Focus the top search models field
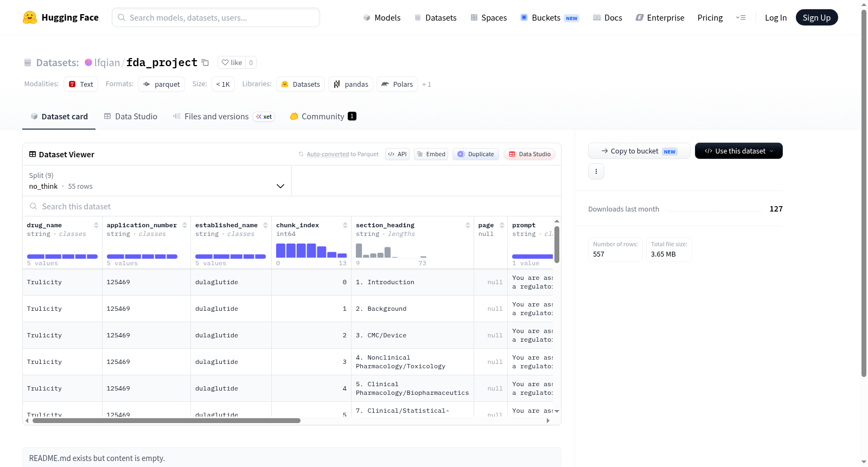868x467 pixels. (x=216, y=17)
